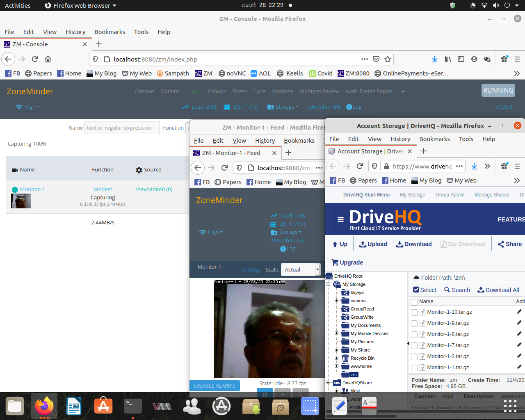Click Modect function link for Monitor-1
The height and width of the screenshot is (420, 525).
point(103,189)
